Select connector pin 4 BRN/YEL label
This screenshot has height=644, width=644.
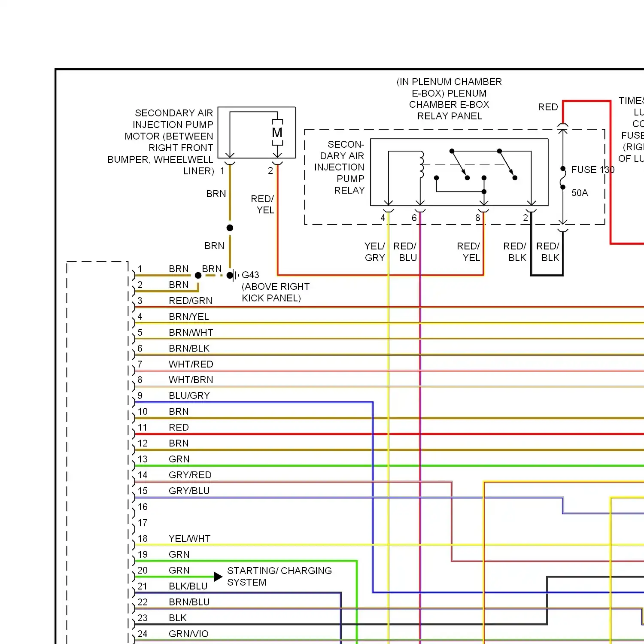tap(188, 316)
